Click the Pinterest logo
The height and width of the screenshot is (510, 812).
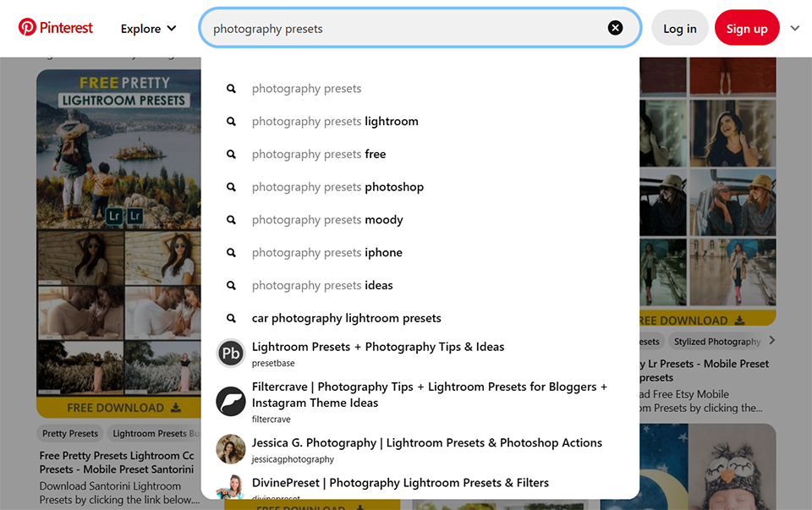(56, 27)
